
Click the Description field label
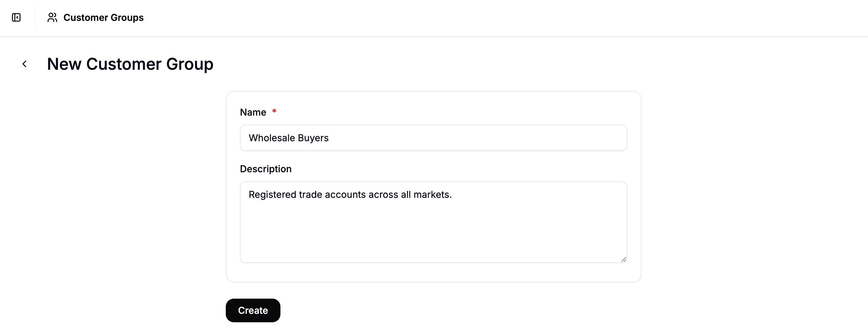pos(266,169)
